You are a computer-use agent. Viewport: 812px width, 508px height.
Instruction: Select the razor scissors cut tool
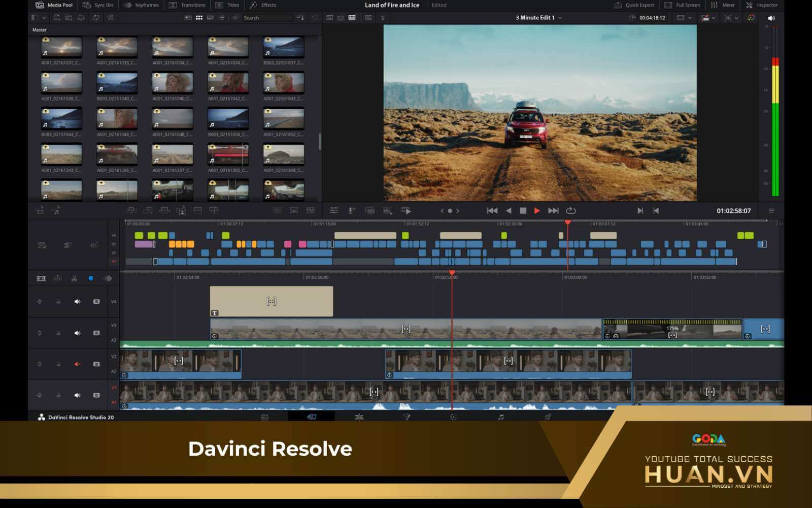tap(74, 278)
